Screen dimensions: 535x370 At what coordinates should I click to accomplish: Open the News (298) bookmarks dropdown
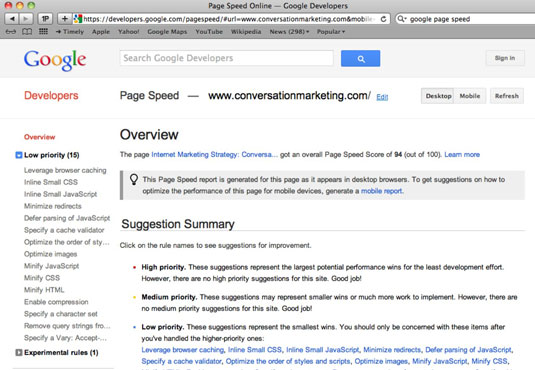(x=289, y=32)
